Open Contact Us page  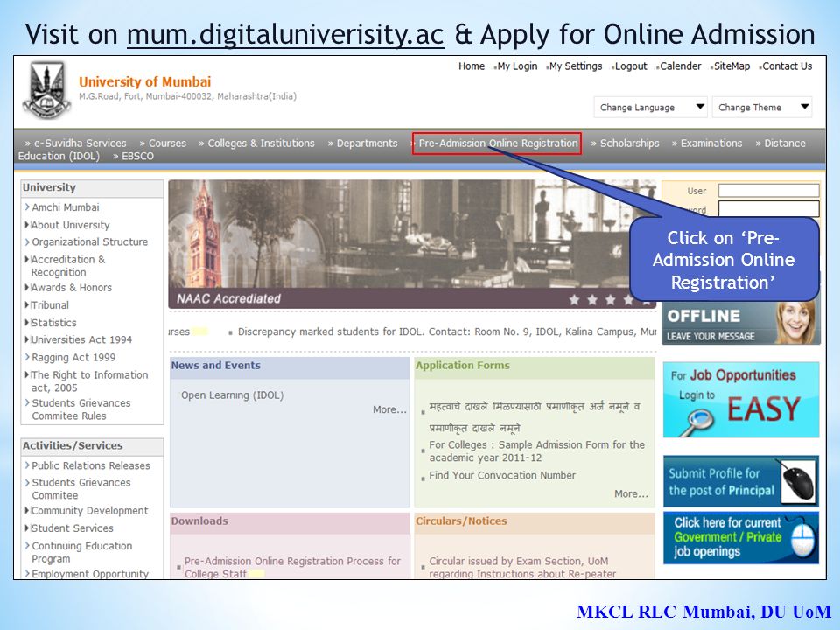click(787, 66)
